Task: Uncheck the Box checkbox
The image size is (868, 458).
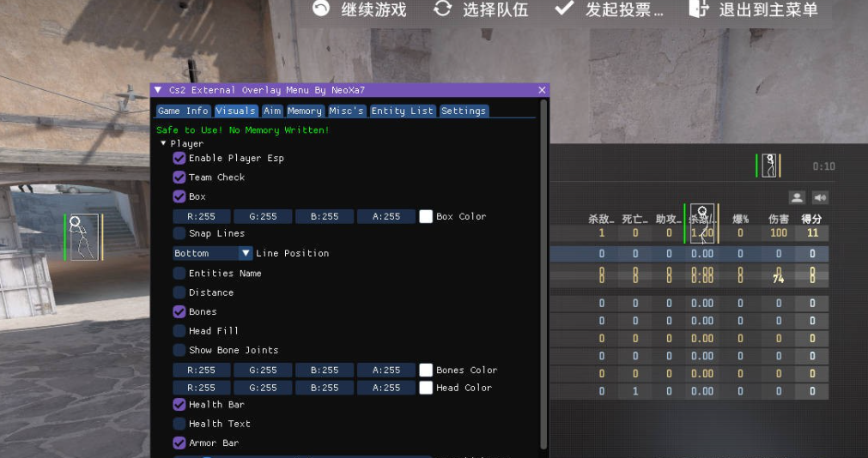Action: tap(179, 196)
